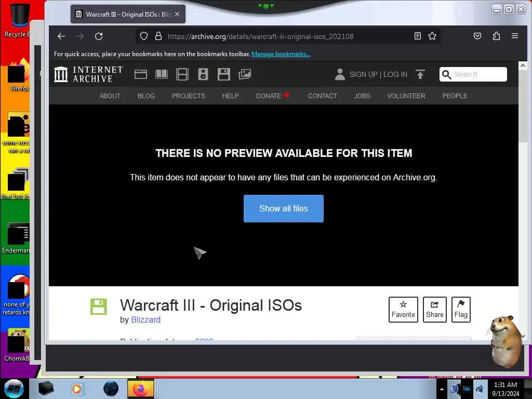Click Firefox icon in taskbar
Viewport: 532px width, 399px height.
[140, 389]
